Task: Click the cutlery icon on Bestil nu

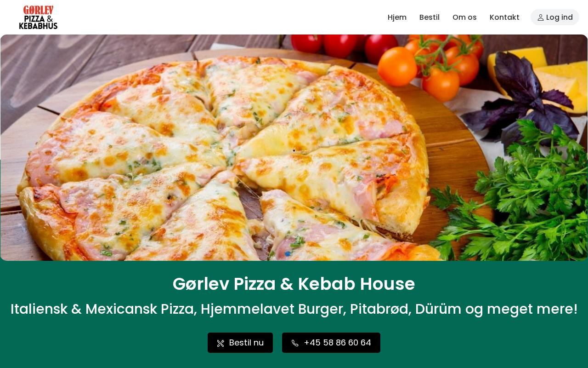Action: click(x=220, y=343)
